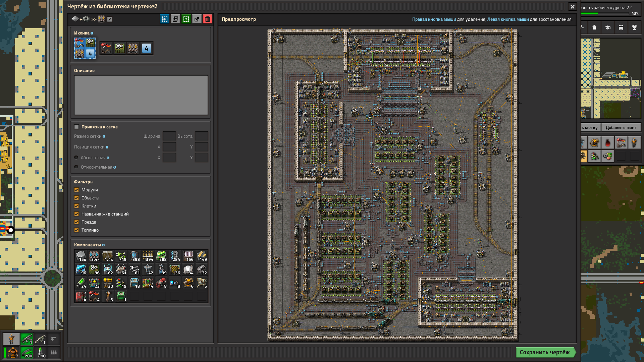Screen dimensions: 644x362
Task: Click the green storage chest 1 component
Action: (x=121, y=296)
